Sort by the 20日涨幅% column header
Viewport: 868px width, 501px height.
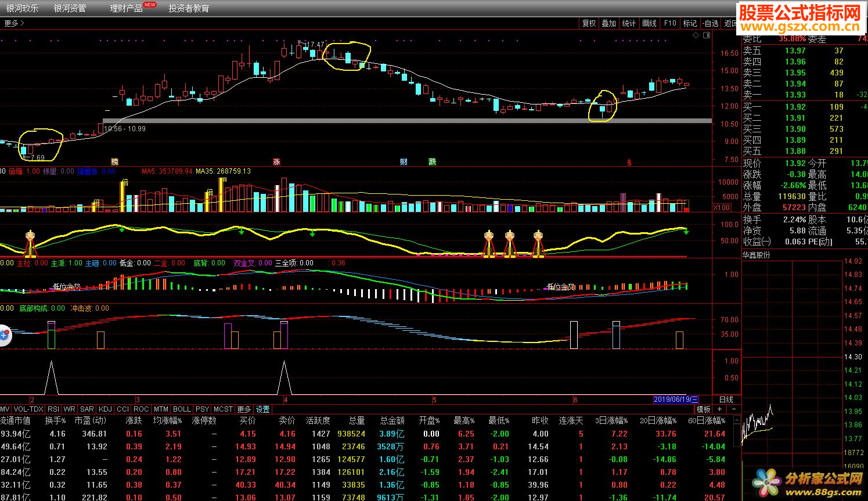pos(658,420)
